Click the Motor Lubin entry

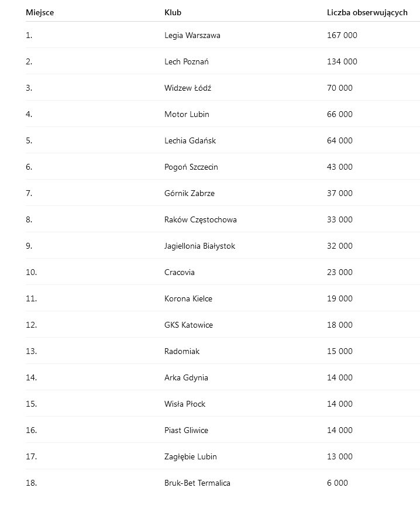[x=187, y=114]
